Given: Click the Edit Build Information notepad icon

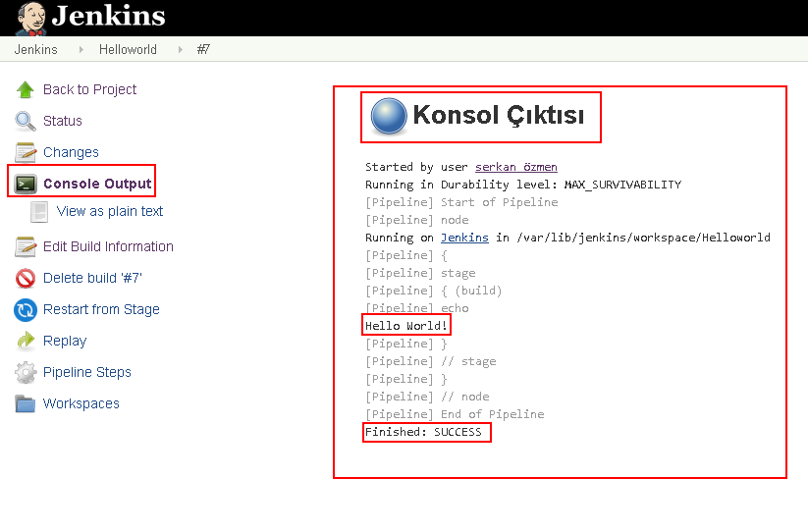Looking at the screenshot, I should tap(26, 246).
